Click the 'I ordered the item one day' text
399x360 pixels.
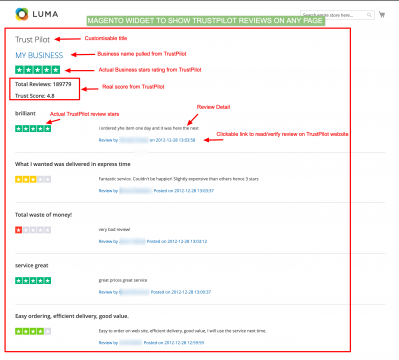click(x=149, y=128)
